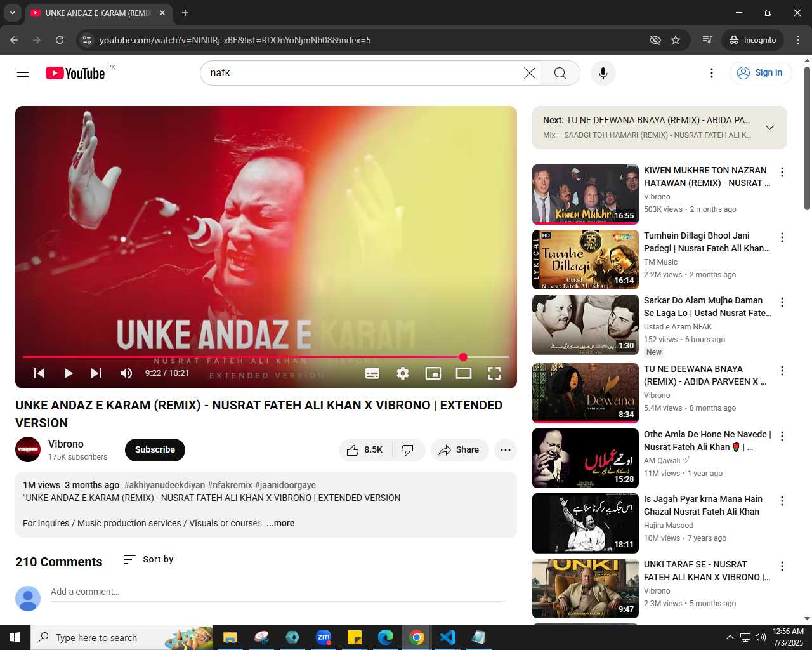Screen dimensions: 812x650
Task: Open tab search dropdown arrow
Action: 12,13
